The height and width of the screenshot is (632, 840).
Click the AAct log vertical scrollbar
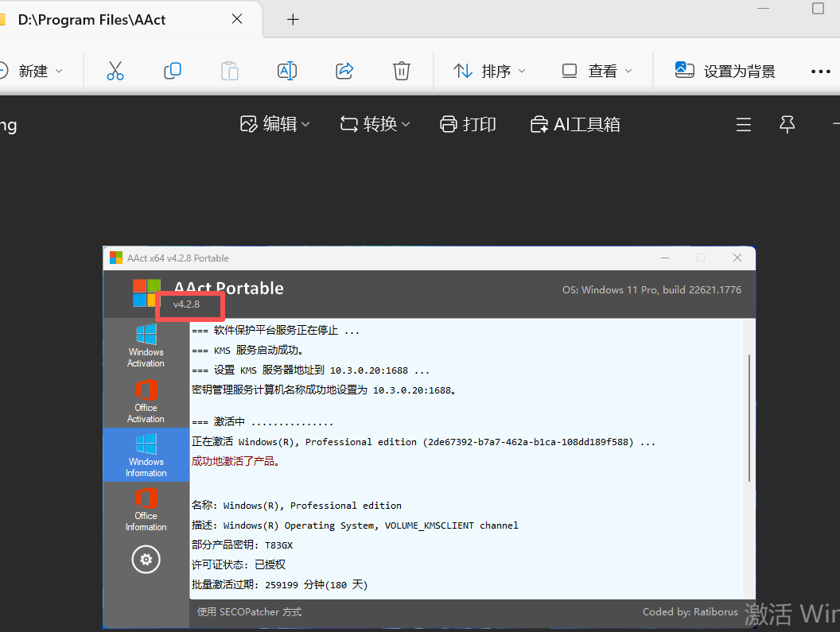pyautogui.click(x=749, y=418)
